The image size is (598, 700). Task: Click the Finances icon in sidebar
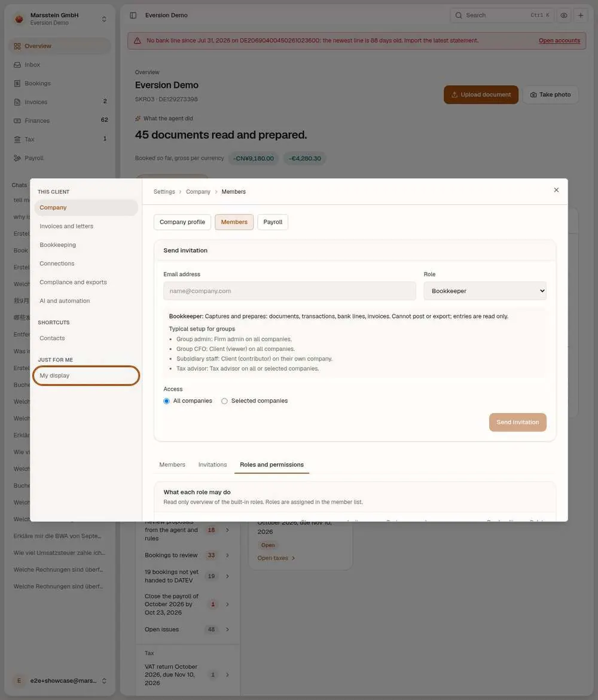(x=17, y=121)
